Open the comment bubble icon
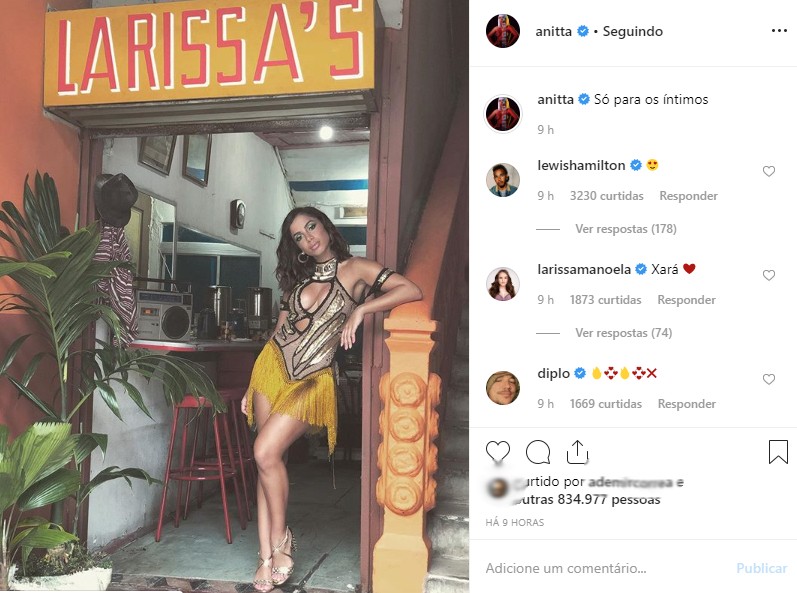Image resolution: width=797 pixels, height=593 pixels. (538, 452)
